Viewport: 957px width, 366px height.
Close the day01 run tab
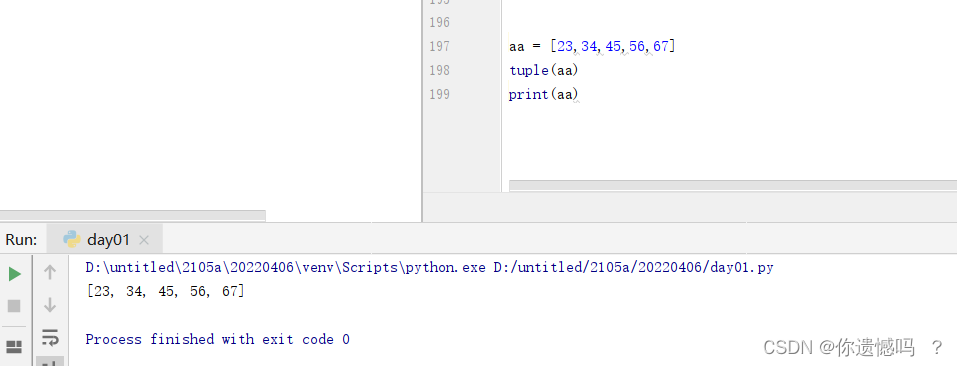point(144,240)
